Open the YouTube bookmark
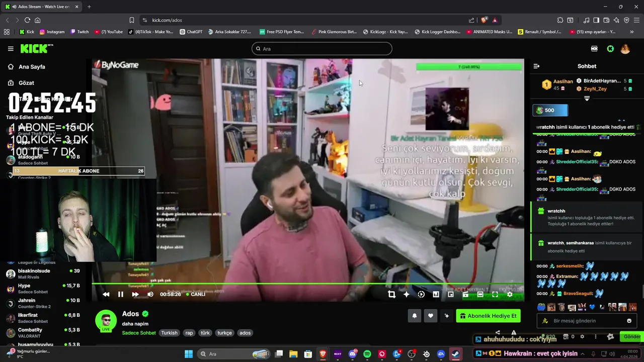Viewport: 644px width, 362px height. (x=109, y=32)
